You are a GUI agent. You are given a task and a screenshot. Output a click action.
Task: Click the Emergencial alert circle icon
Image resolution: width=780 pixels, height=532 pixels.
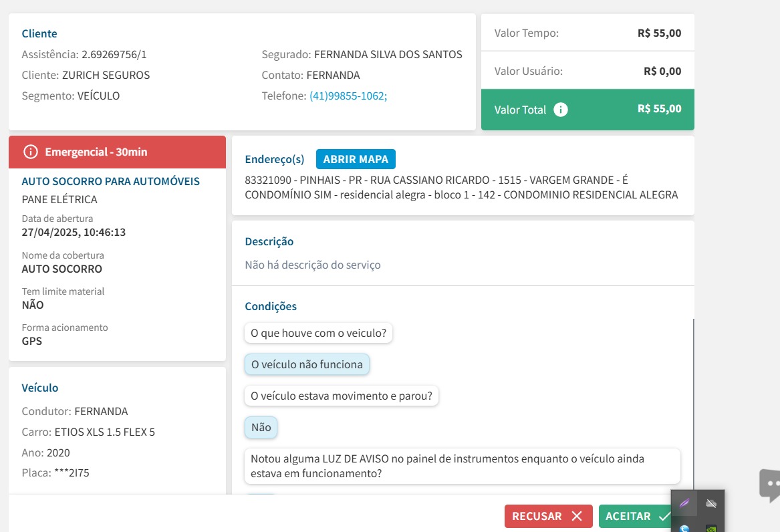pos(31,152)
